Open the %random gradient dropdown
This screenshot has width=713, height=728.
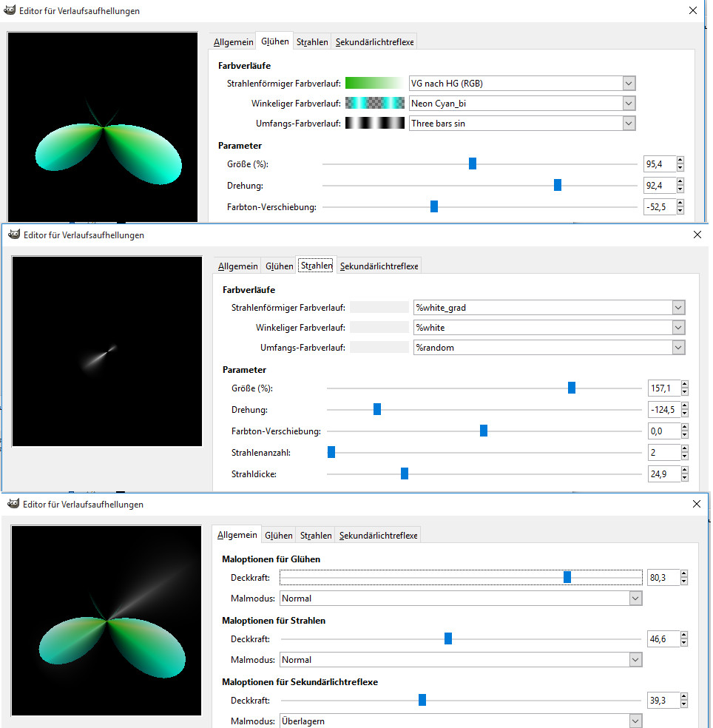(x=678, y=347)
